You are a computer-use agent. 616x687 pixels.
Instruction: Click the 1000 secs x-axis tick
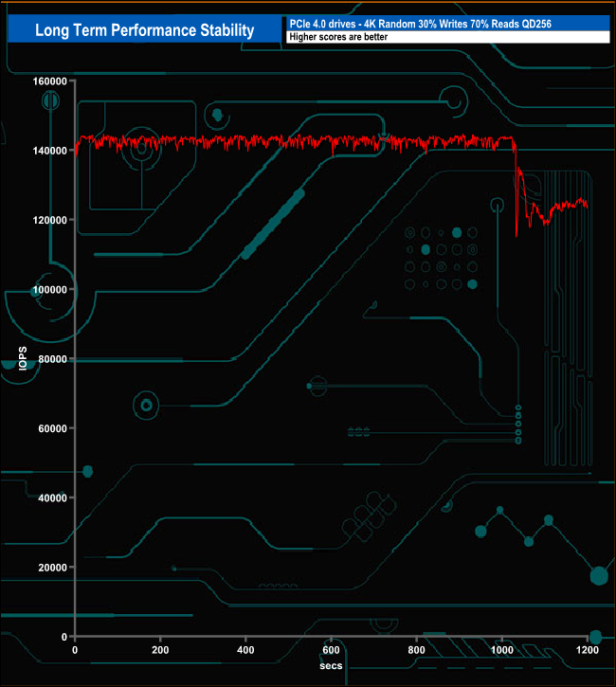click(501, 651)
